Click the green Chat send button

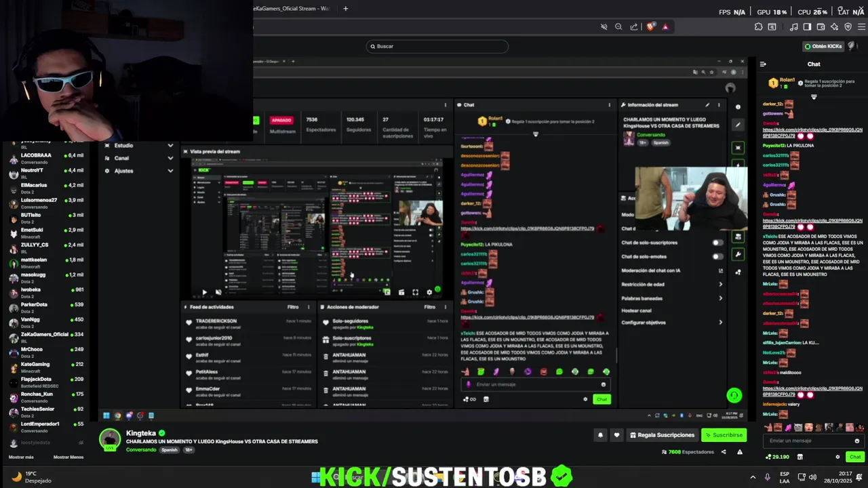854,457
